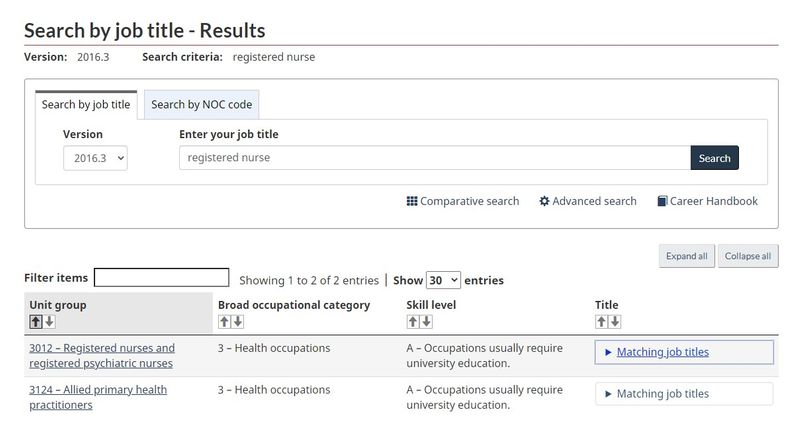Sort Broad occupational category descending
Screen dimensions: 800x429
238,322
